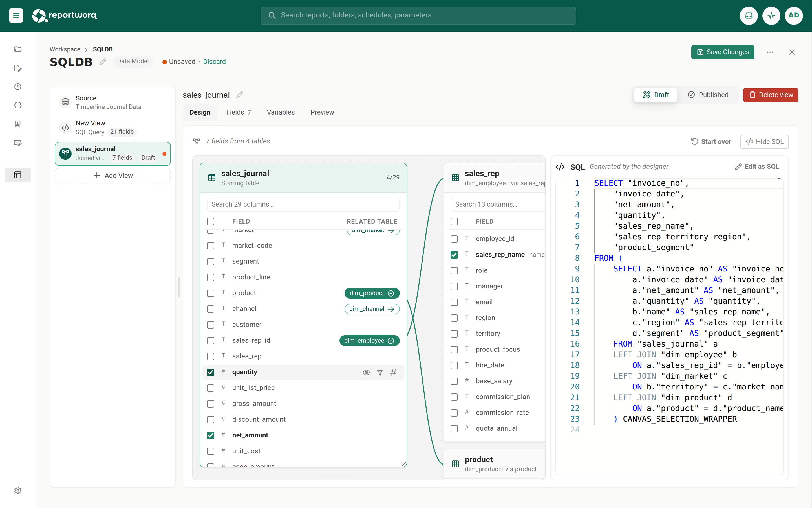The width and height of the screenshot is (812, 508).
Task: Select the New View SQL Query item
Action: 113,128
